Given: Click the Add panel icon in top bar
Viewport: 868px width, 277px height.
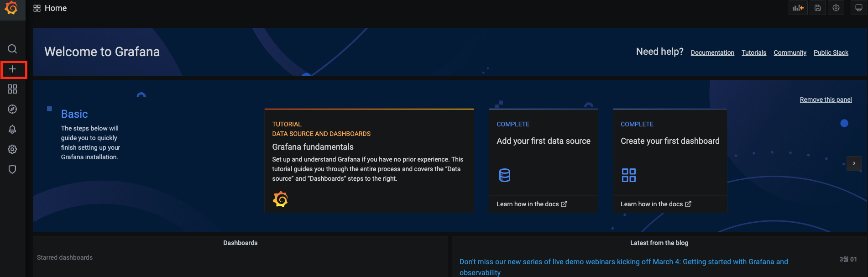Looking at the screenshot, I should click(798, 8).
